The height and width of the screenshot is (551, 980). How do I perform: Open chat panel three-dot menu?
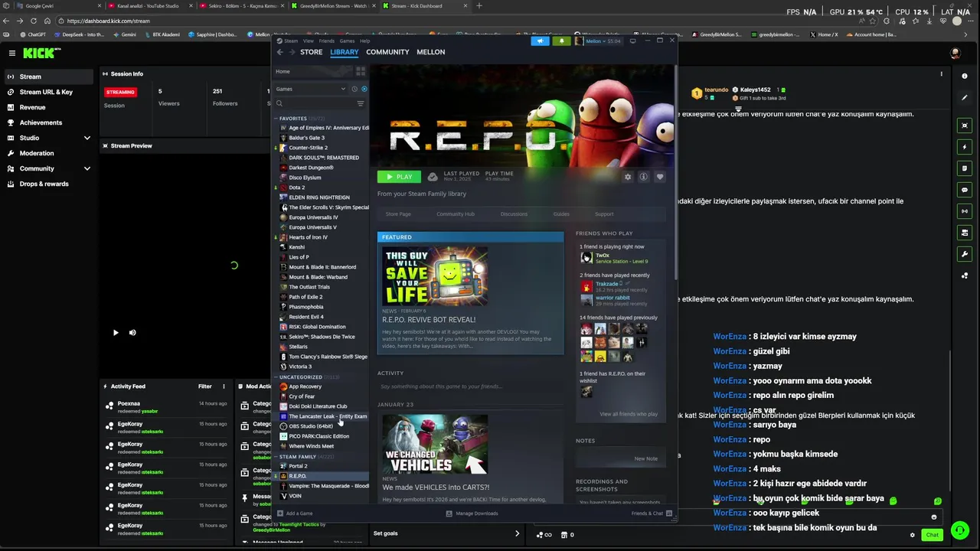(942, 74)
